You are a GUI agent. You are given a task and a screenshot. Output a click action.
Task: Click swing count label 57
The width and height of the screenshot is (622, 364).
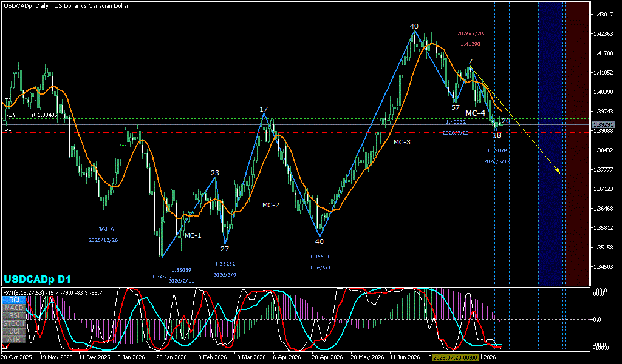456,107
